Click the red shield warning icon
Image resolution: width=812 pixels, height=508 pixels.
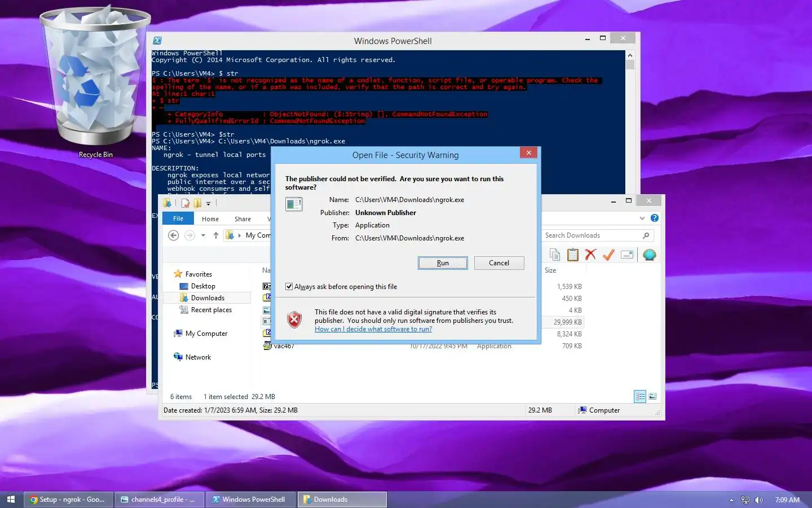294,320
